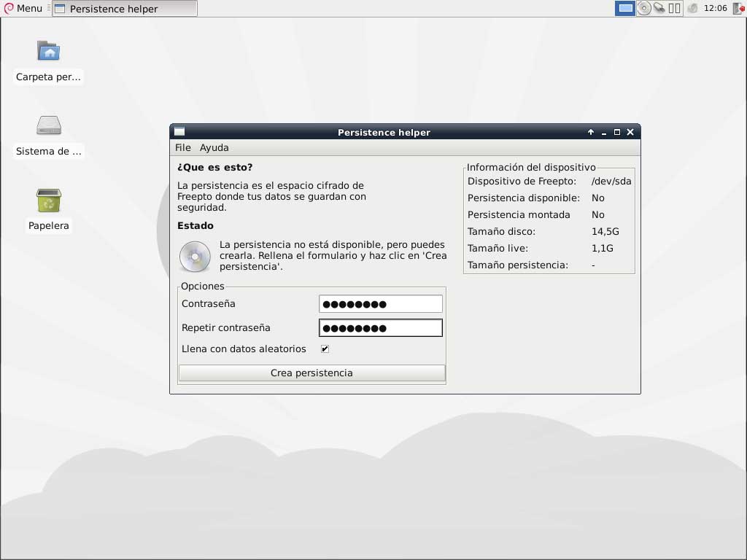Maximize the Persistence helper window

click(x=617, y=132)
